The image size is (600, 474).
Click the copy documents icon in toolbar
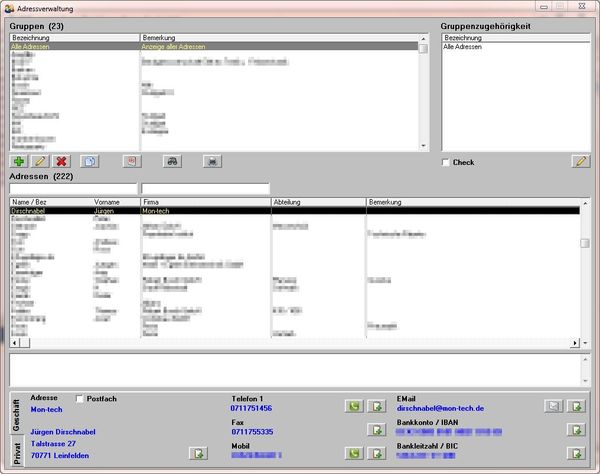coord(90,161)
